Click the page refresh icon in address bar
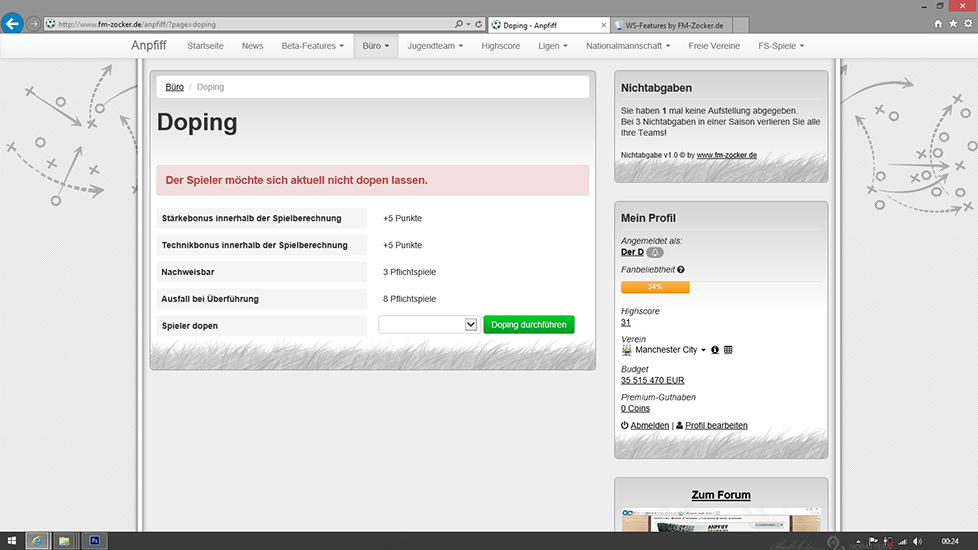 click(479, 24)
